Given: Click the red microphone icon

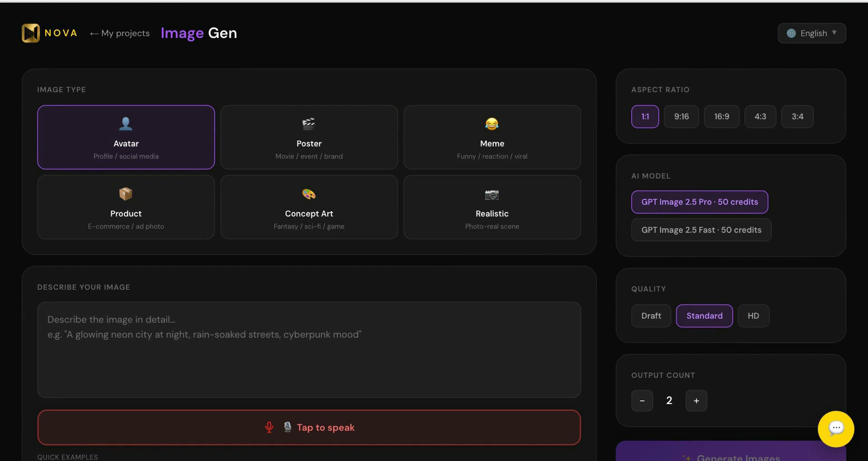Looking at the screenshot, I should click(x=269, y=428).
